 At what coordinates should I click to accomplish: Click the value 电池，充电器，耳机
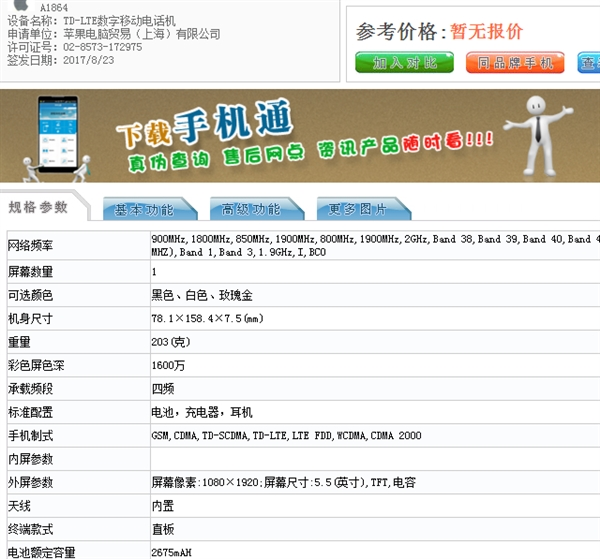(x=202, y=412)
